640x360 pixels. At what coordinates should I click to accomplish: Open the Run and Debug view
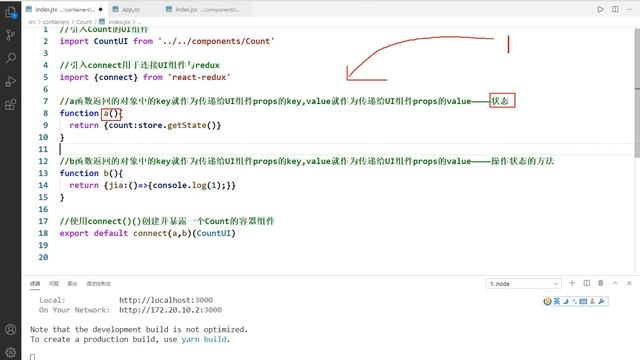11,81
